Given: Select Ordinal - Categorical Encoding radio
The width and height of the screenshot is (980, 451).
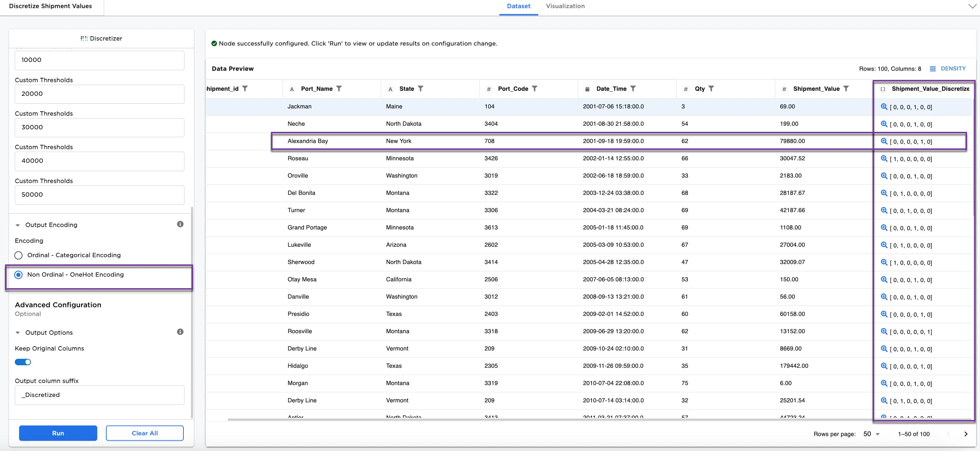Looking at the screenshot, I should [18, 255].
